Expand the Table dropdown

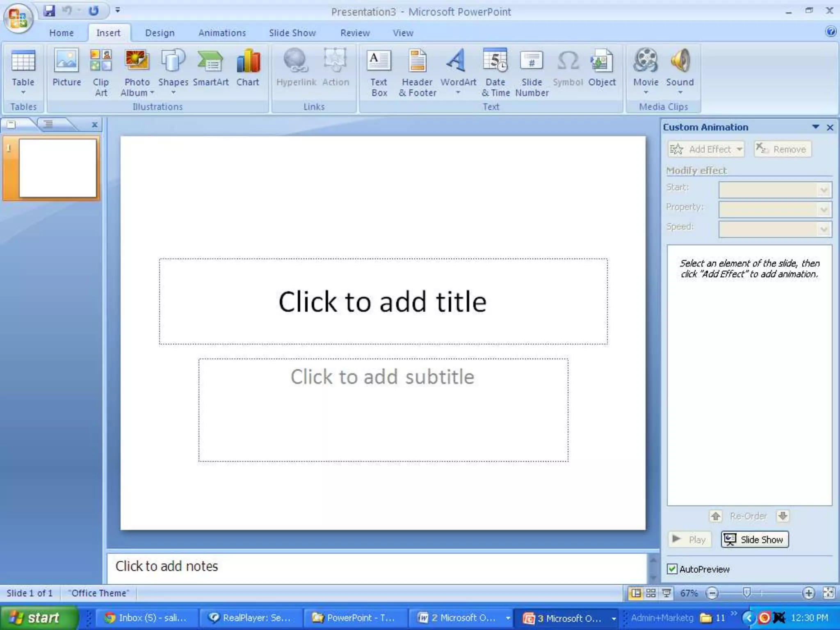coord(23,92)
